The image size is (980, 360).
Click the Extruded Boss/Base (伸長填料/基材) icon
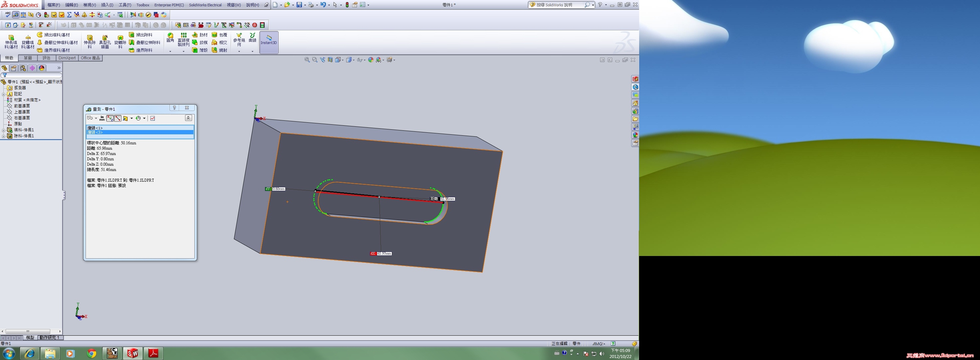[11, 38]
